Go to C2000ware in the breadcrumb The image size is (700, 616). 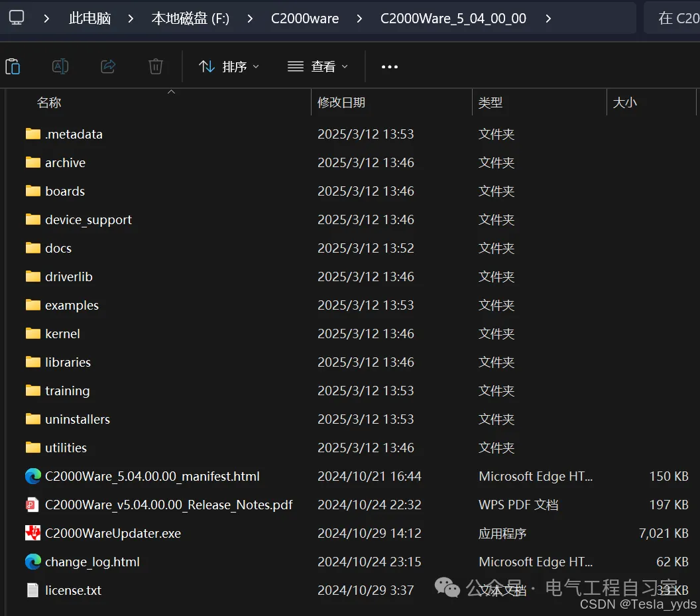tap(305, 19)
